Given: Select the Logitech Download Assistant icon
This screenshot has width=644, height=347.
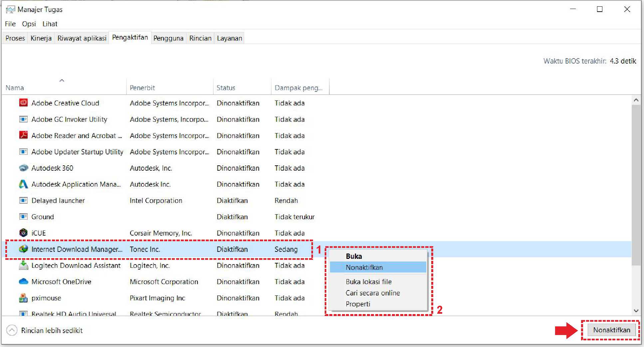Looking at the screenshot, I should [23, 265].
